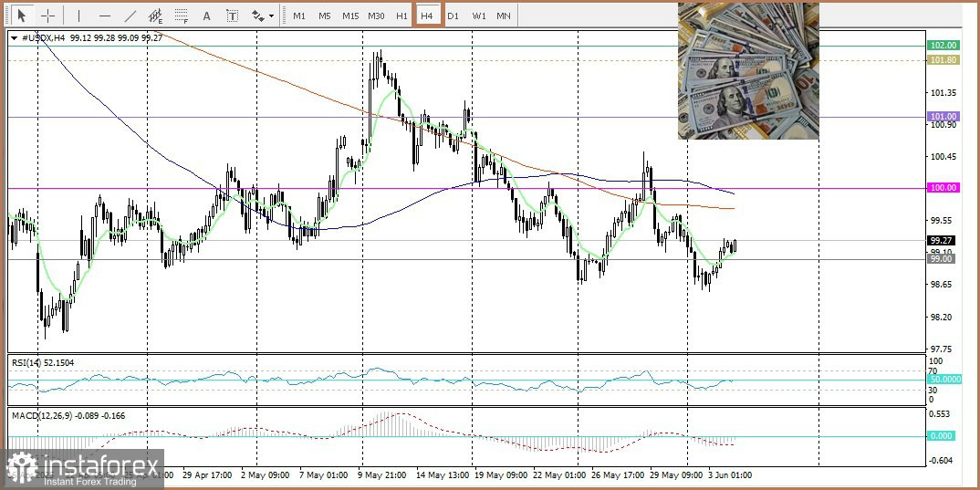Click the MACD(12,26,9) indicator label
Image resolution: width=980 pixels, height=490 pixels.
coord(68,415)
